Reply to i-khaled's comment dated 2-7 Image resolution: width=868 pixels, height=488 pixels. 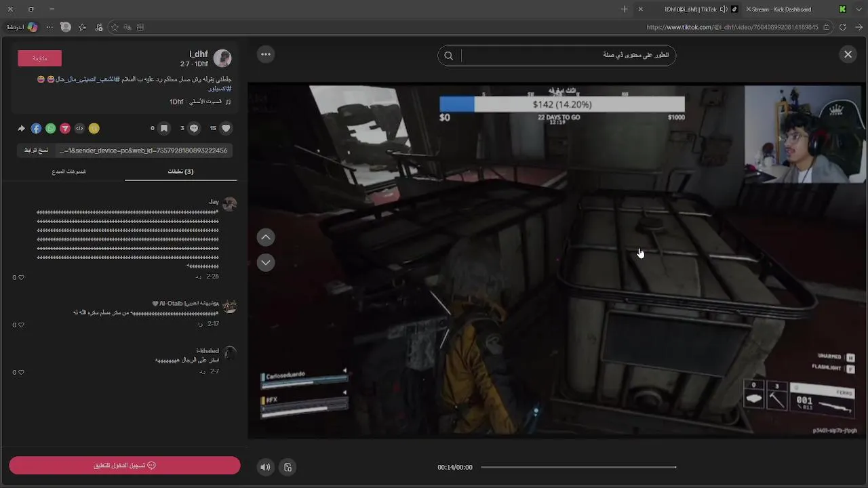pos(202,371)
